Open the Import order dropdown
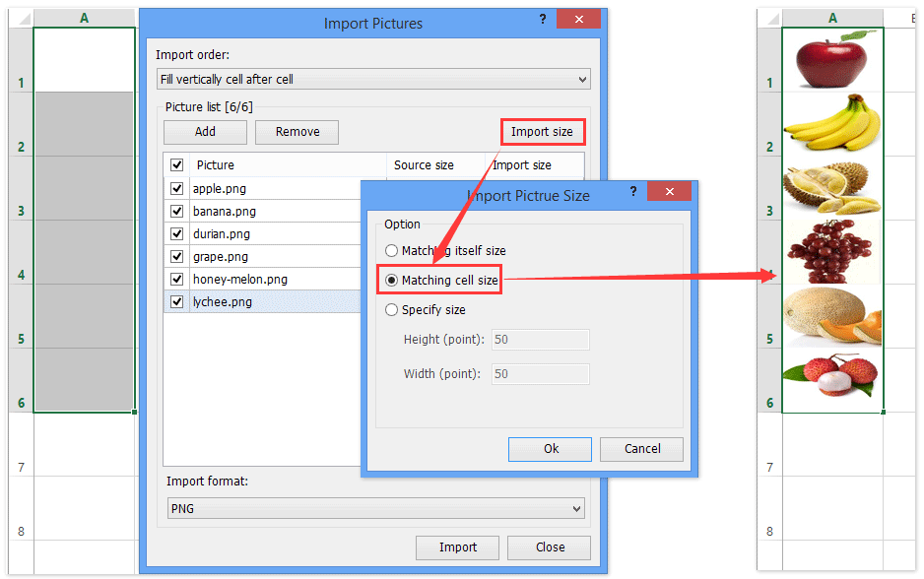The image size is (924, 579). (373, 79)
